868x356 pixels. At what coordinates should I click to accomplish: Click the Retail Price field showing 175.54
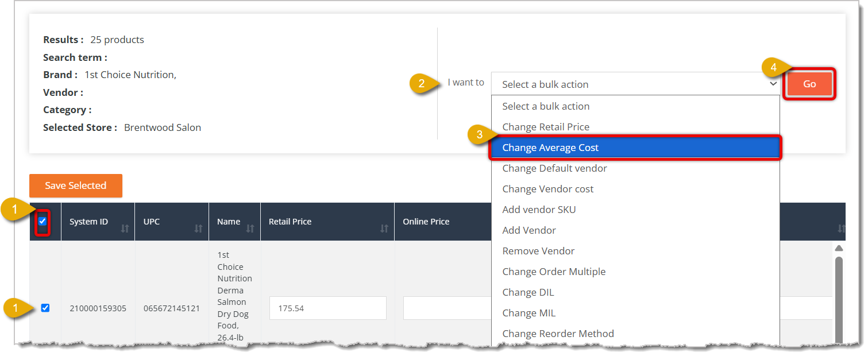[x=328, y=308]
